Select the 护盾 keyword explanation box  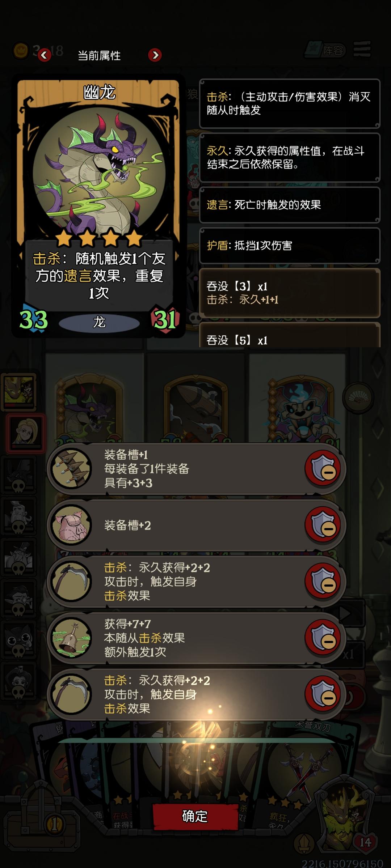click(x=290, y=246)
